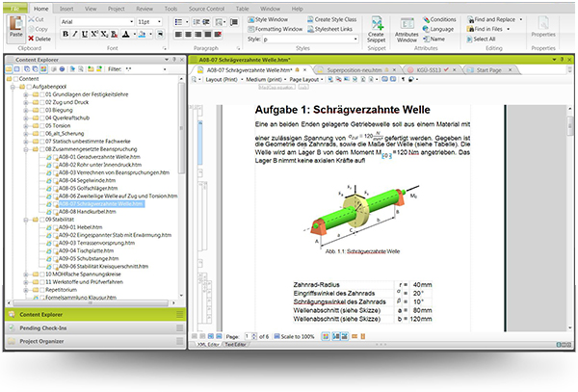Image resolution: width=578 pixels, height=392 pixels.
Task: Check the 05 Torsion checkbox
Action: [42, 125]
